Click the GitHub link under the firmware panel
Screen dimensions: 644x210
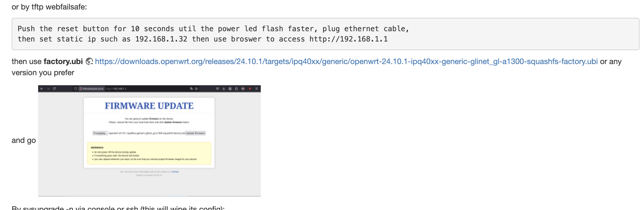click(175, 172)
